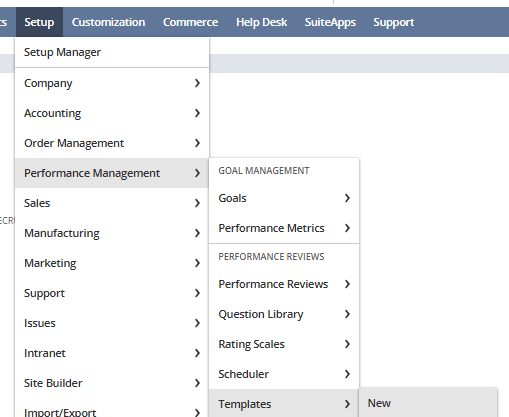
Task: Open Scheduler submenu item
Action: pos(284,374)
